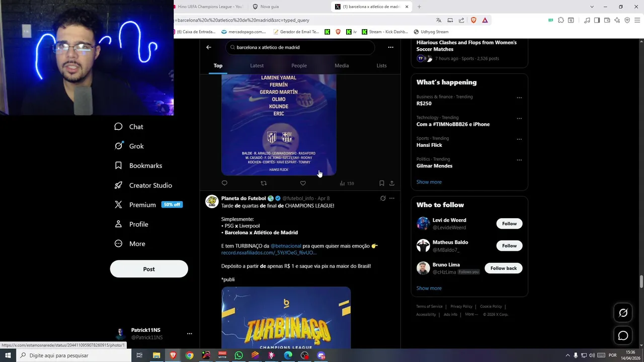Follow Levi de Weerd
Screen dimensions: 644x362
tap(509, 224)
